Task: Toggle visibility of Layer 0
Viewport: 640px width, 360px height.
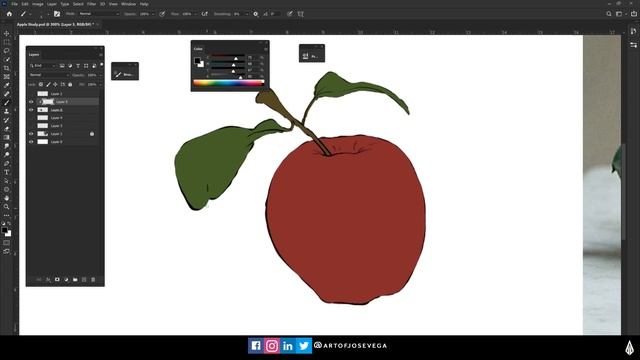Action: coord(31,142)
